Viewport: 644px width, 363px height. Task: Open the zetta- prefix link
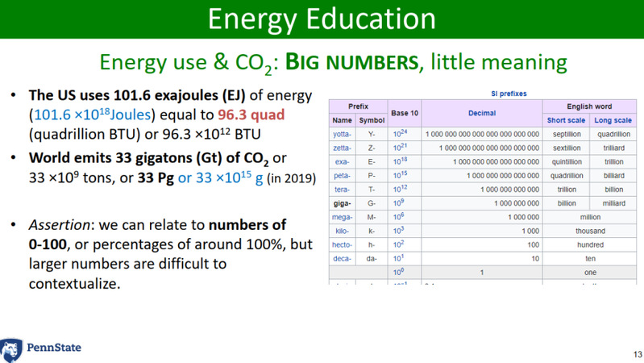tap(343, 148)
